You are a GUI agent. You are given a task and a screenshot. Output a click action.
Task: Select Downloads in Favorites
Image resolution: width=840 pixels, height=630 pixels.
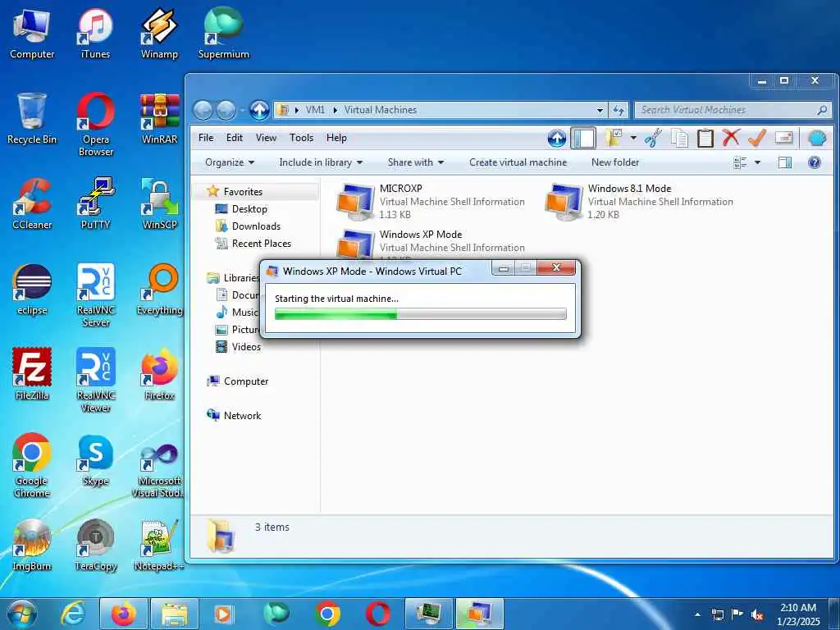click(248, 226)
